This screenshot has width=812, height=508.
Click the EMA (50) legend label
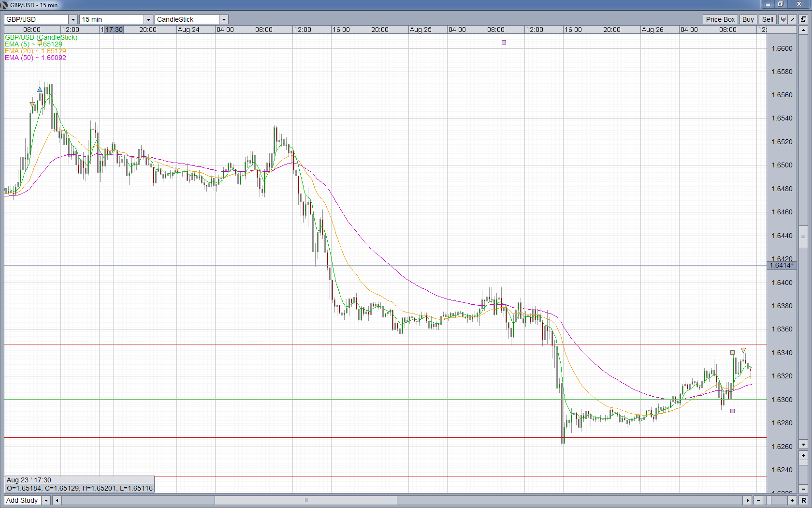(36, 58)
